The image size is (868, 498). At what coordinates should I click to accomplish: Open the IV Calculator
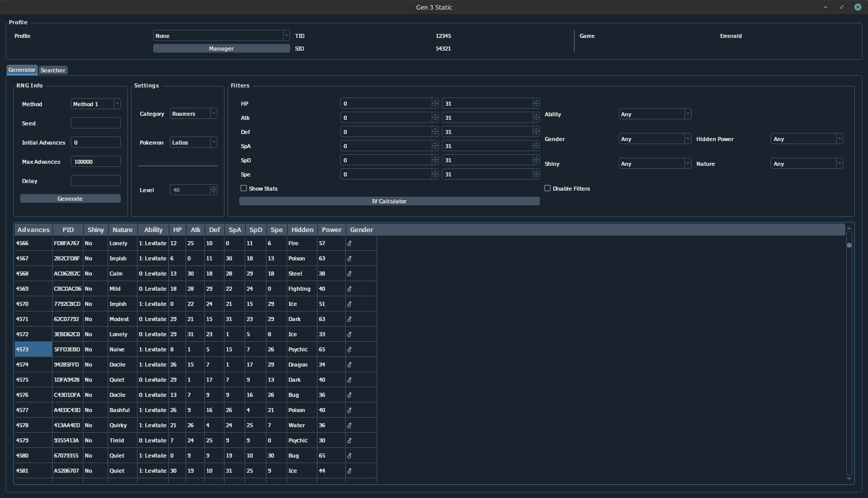coord(389,201)
